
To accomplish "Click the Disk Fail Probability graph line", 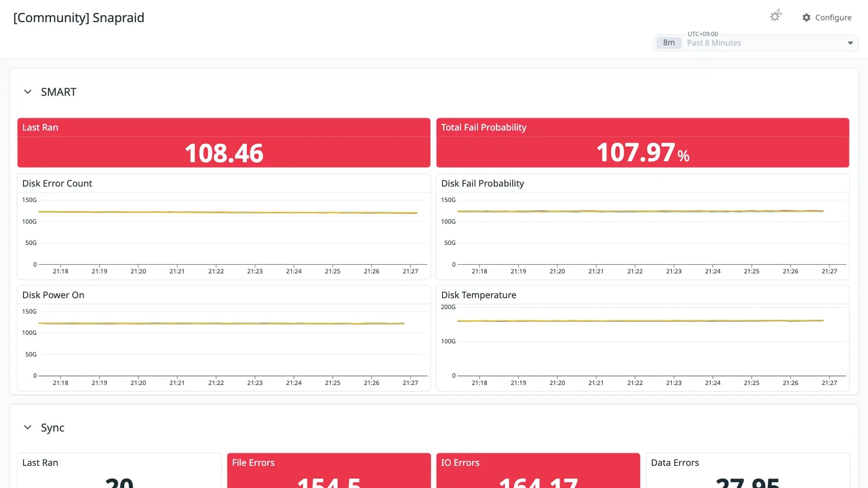I will [x=640, y=211].
